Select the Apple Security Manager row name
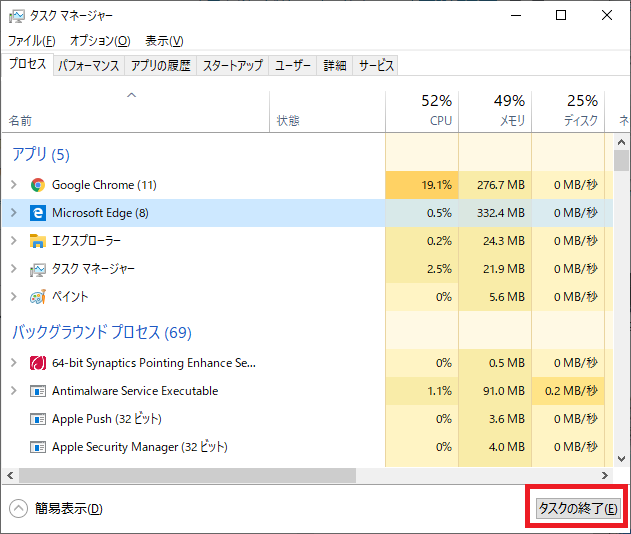The width and height of the screenshot is (631, 534). 140,447
